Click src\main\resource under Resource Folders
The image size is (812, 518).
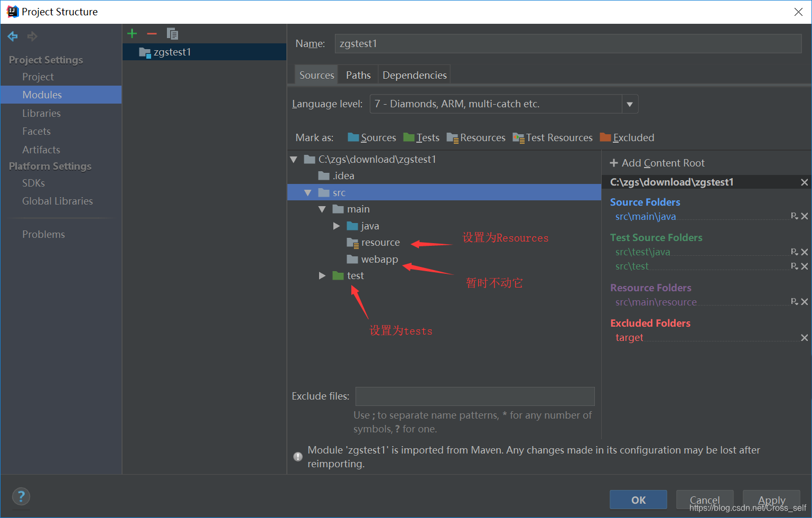click(656, 302)
